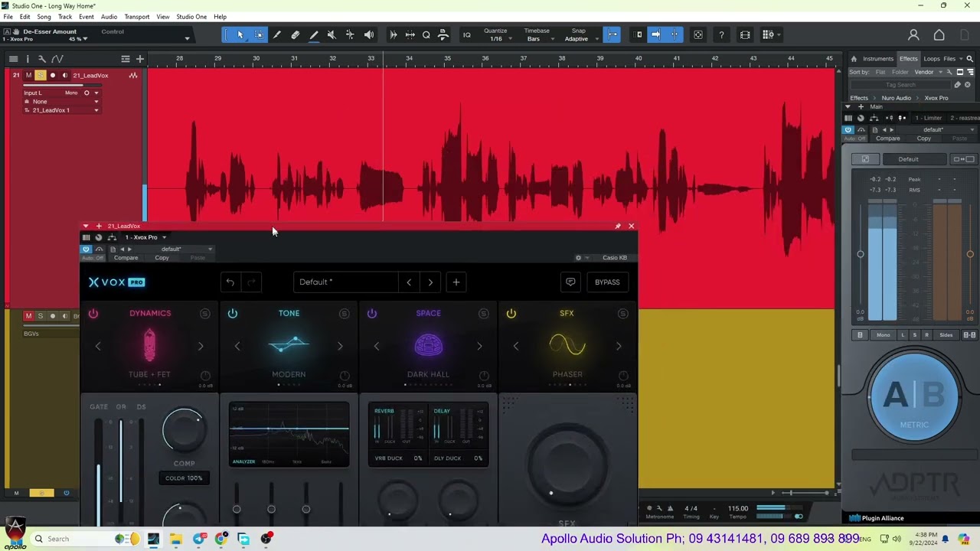
Task: Select the Eraser tool
Action: tap(296, 34)
